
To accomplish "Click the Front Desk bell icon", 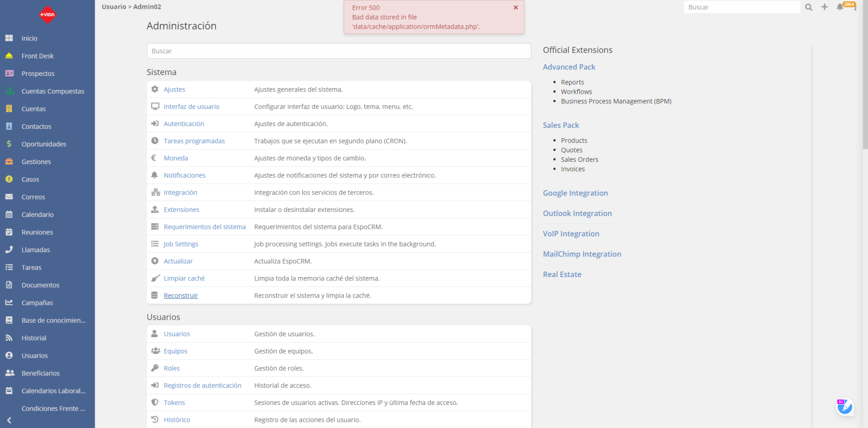I will 9,56.
